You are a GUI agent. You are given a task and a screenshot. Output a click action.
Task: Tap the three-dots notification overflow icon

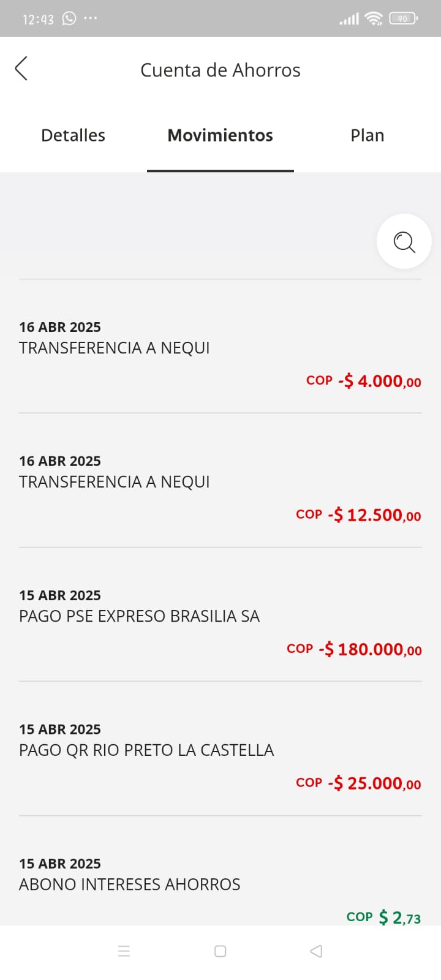click(x=91, y=18)
